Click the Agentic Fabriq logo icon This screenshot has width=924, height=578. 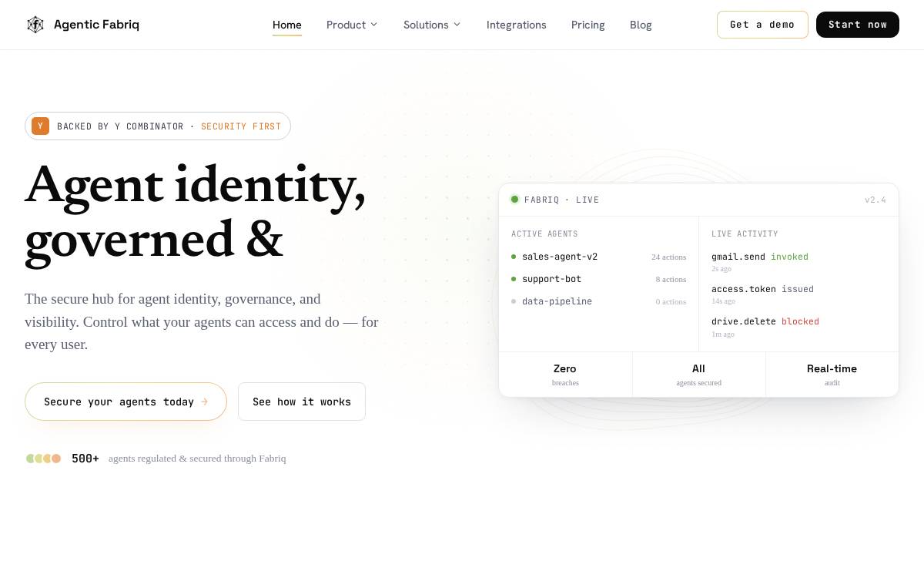click(x=35, y=25)
